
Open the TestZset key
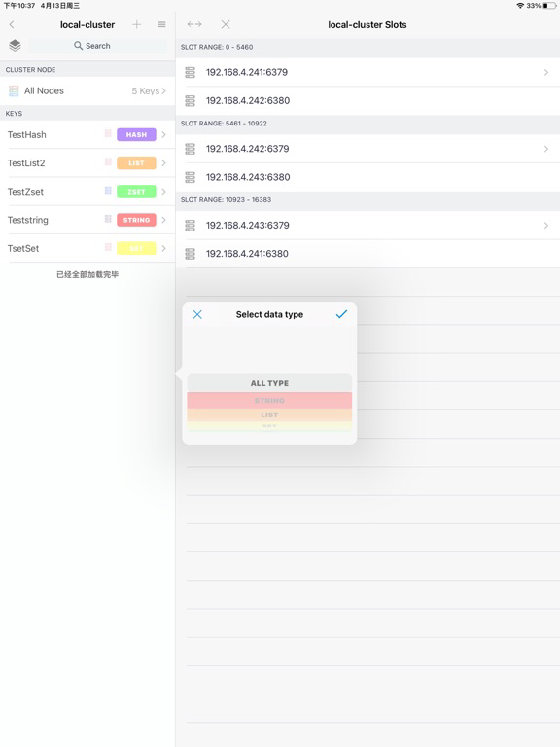coord(87,192)
